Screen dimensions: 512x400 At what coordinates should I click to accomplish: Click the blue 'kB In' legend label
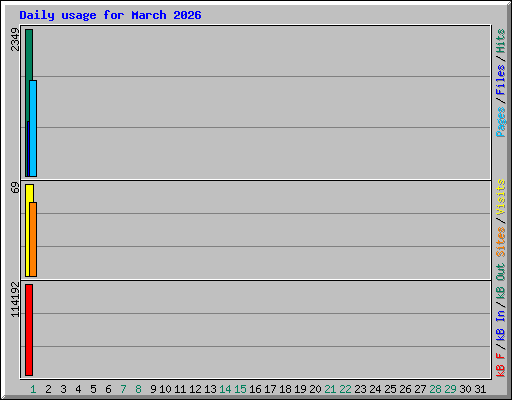[x=501, y=325]
